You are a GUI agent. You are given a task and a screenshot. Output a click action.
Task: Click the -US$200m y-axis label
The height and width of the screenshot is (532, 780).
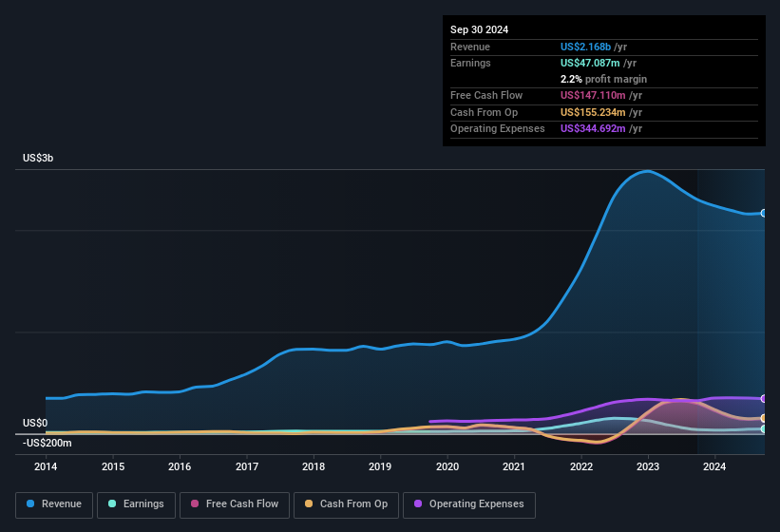coord(48,443)
